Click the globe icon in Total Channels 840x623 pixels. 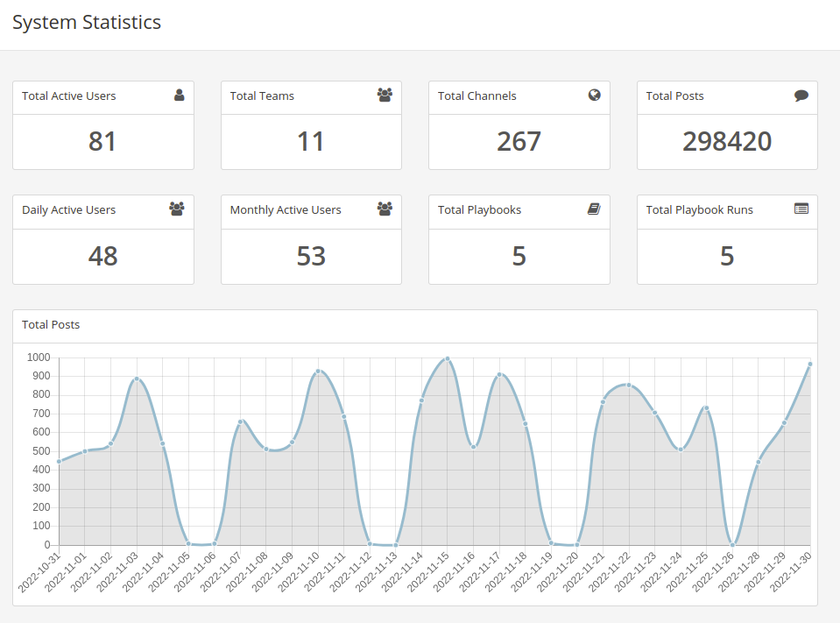tap(594, 95)
